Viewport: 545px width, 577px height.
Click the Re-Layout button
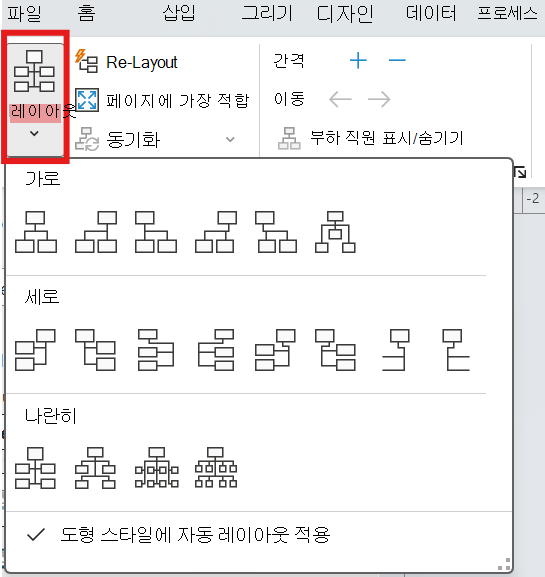(x=126, y=62)
